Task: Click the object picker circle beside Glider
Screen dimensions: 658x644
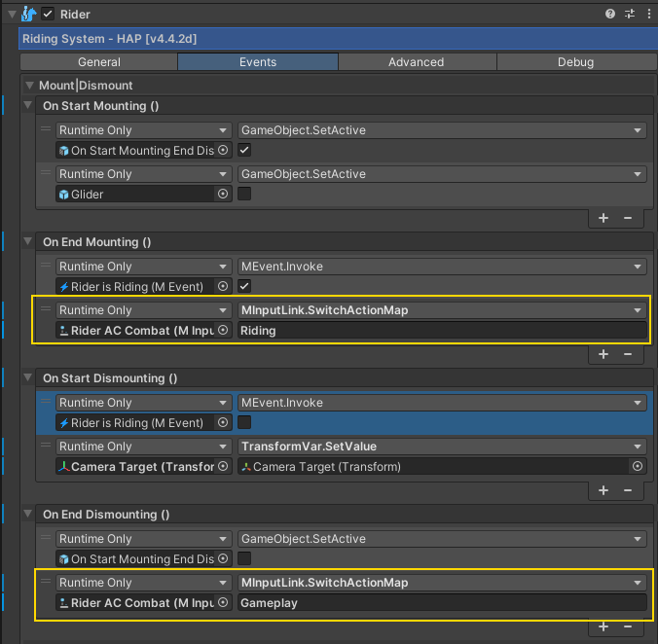Action: (x=223, y=194)
